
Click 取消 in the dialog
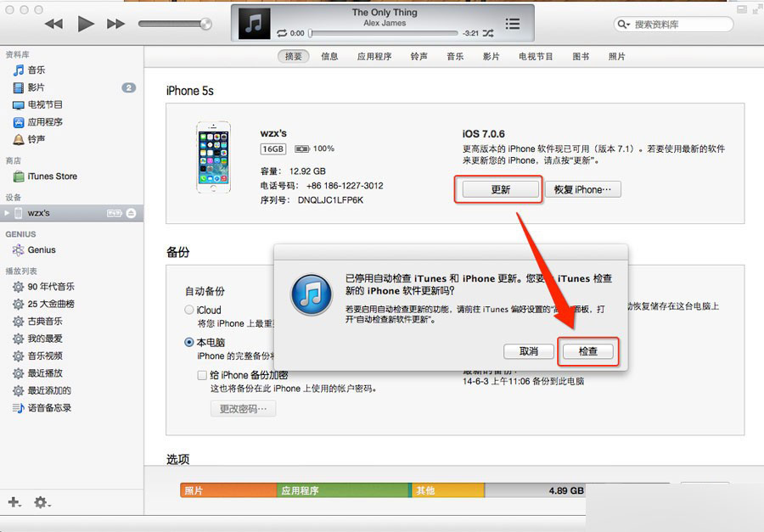(529, 351)
